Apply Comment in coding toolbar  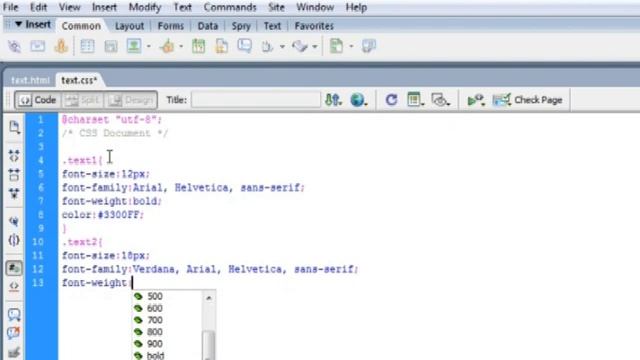14,315
